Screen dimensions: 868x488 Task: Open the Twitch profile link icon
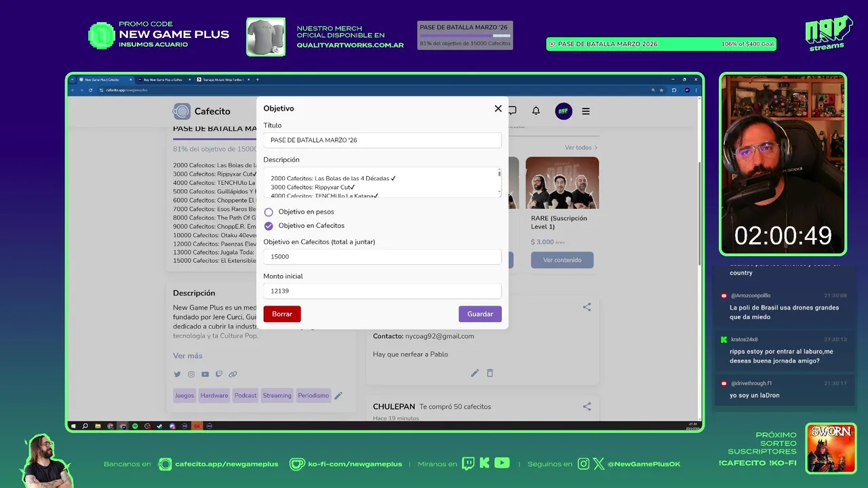pyautogui.click(x=219, y=374)
